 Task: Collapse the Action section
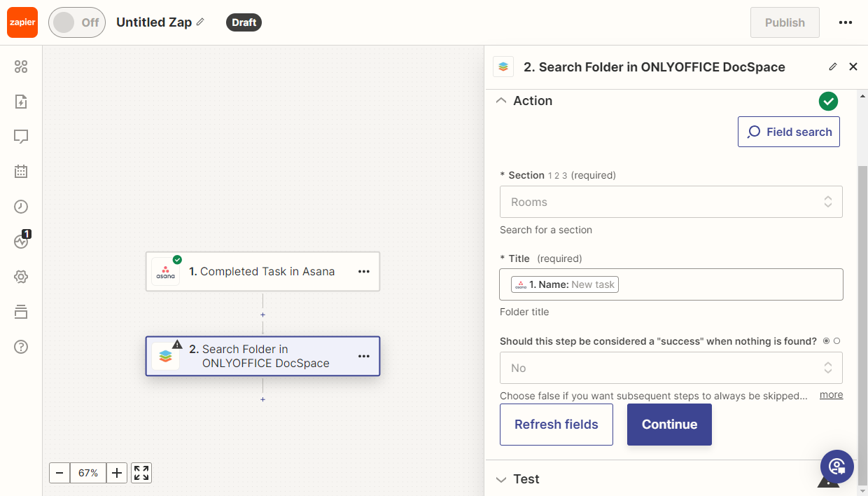[x=500, y=101]
